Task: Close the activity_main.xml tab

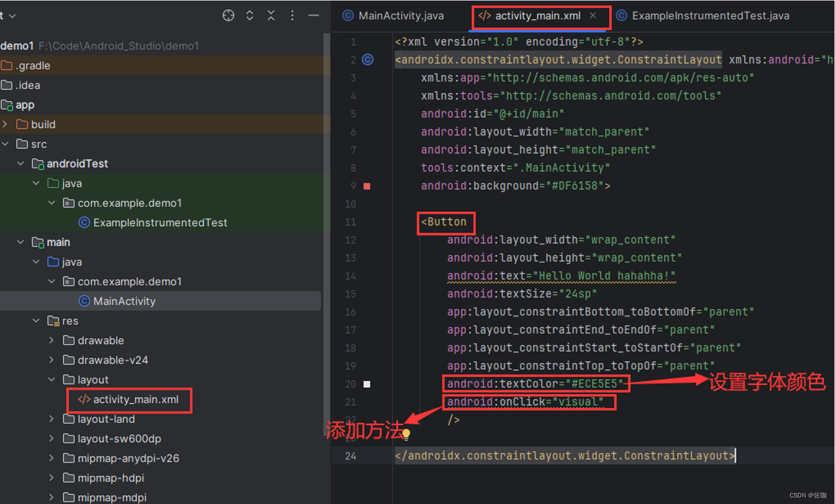Action: (593, 16)
